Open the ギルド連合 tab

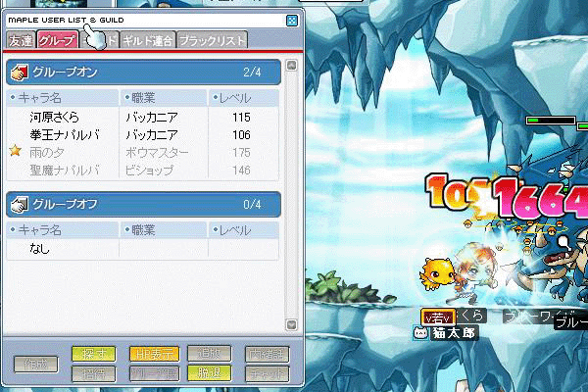[x=148, y=40]
